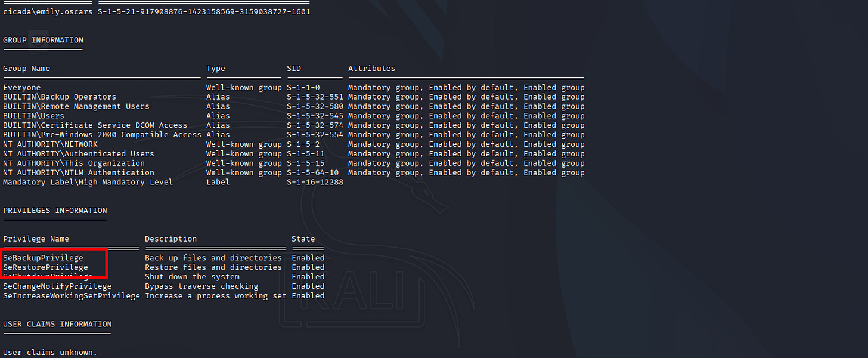Click the Mandatory Label\High Mandatory Level entry
This screenshot has height=358, width=868.
(88, 182)
